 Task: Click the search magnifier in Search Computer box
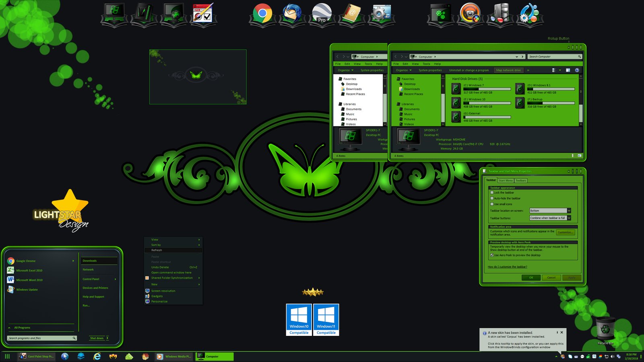[x=580, y=57]
